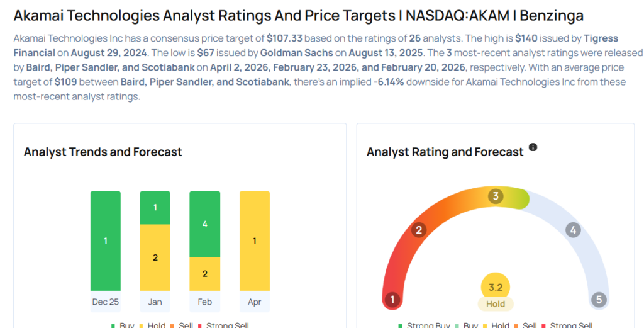
Task: Click gauge marker number 4
Action: pyautogui.click(x=572, y=230)
